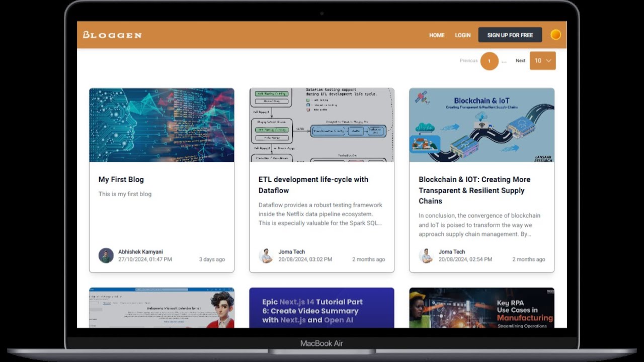The image size is (644, 362).
Task: Click date 27/10/2024, 01:47 PM
Action: pos(145,259)
